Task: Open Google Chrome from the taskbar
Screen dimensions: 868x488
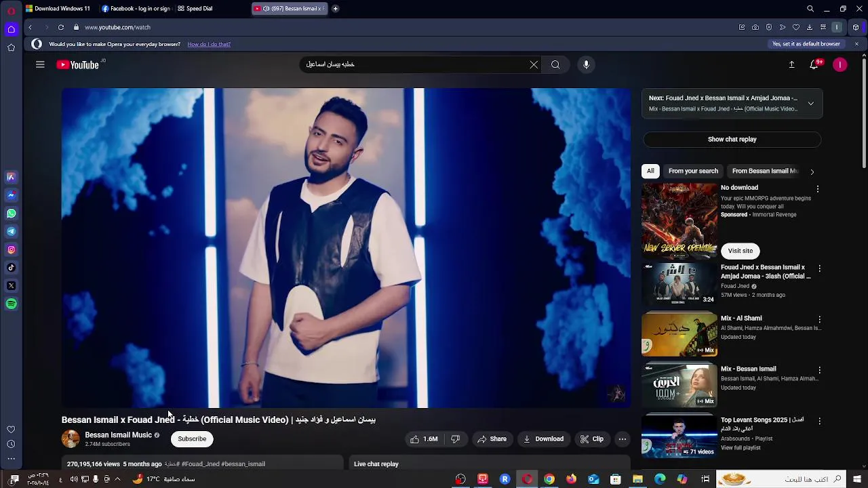Action: (549, 479)
